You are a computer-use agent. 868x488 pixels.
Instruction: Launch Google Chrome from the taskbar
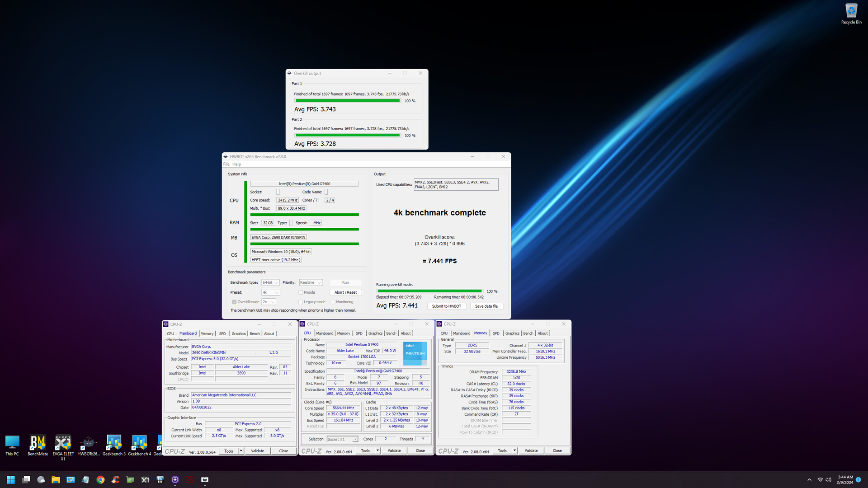click(100, 479)
